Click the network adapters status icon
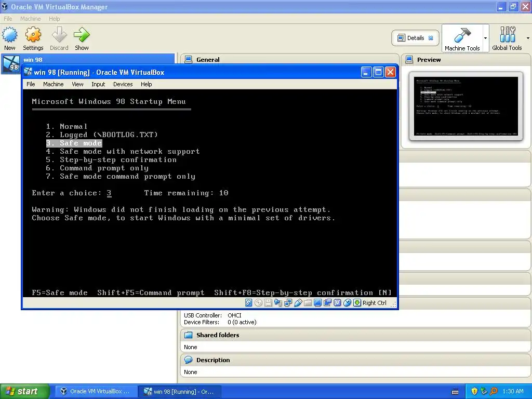The image size is (532, 399). (288, 303)
